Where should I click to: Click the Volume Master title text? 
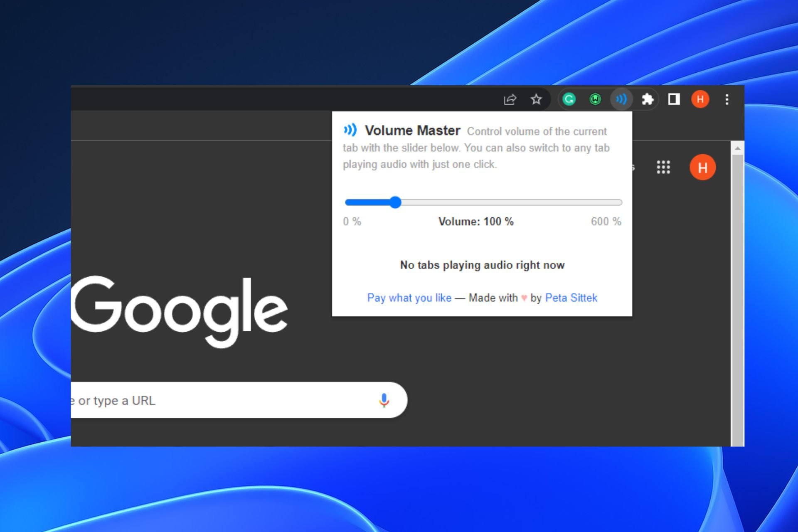[413, 131]
